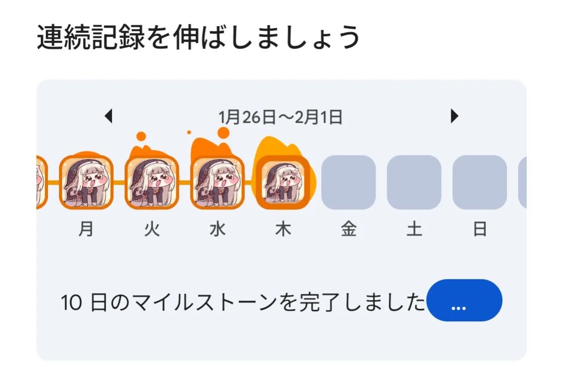Screen dimensions: 561x392
Task: Tap the 水 day label
Action: click(218, 229)
